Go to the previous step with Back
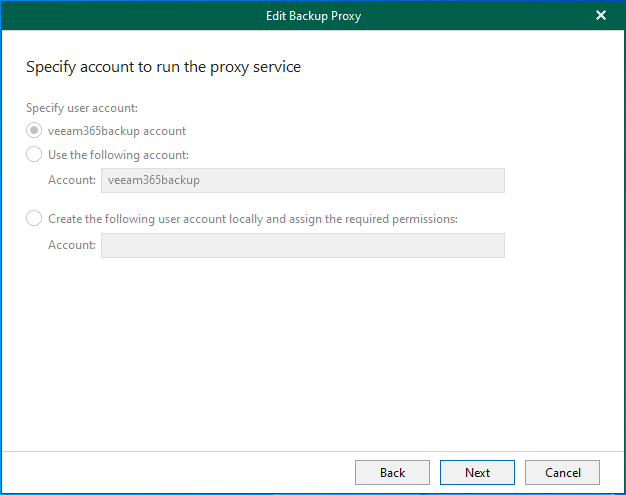 (392, 472)
